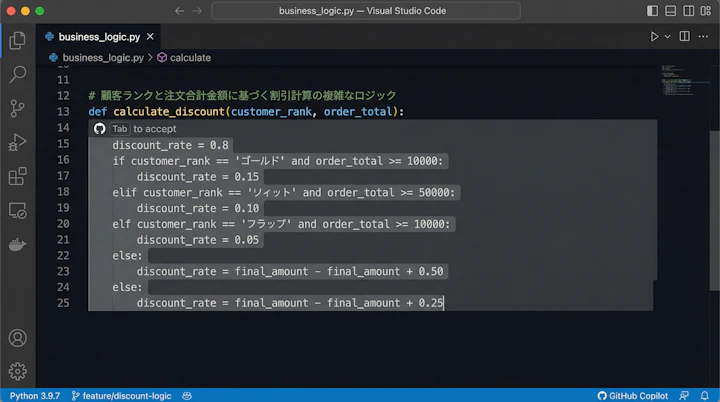The image size is (720, 402).
Task: Expand the run options dropdown arrow
Action: pyautogui.click(x=668, y=37)
